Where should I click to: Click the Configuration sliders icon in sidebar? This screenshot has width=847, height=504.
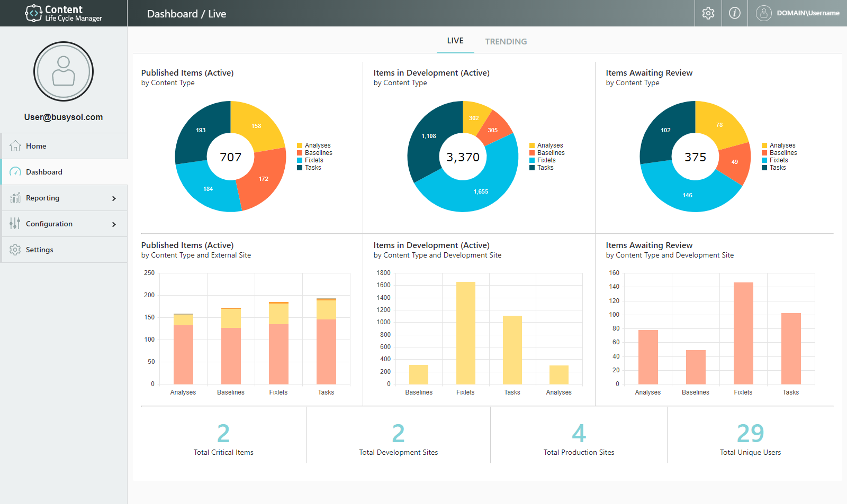(x=15, y=224)
